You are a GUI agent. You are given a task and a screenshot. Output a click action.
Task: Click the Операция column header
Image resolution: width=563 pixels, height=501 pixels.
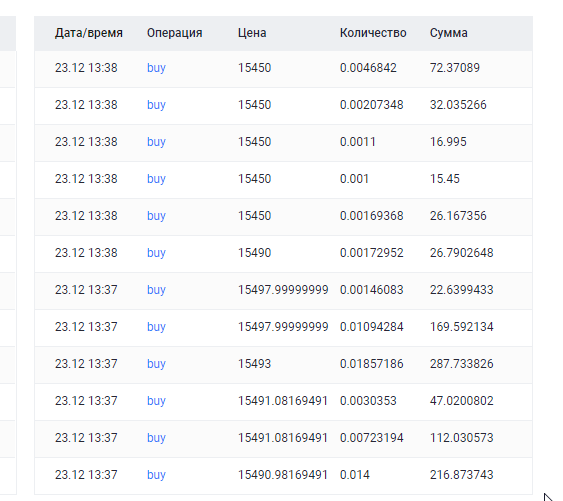click(175, 33)
